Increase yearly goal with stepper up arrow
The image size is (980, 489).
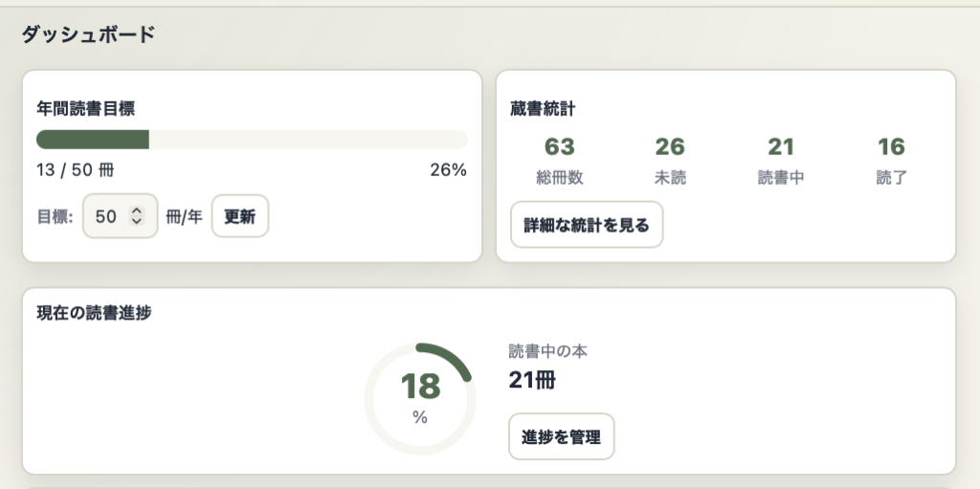point(136,211)
